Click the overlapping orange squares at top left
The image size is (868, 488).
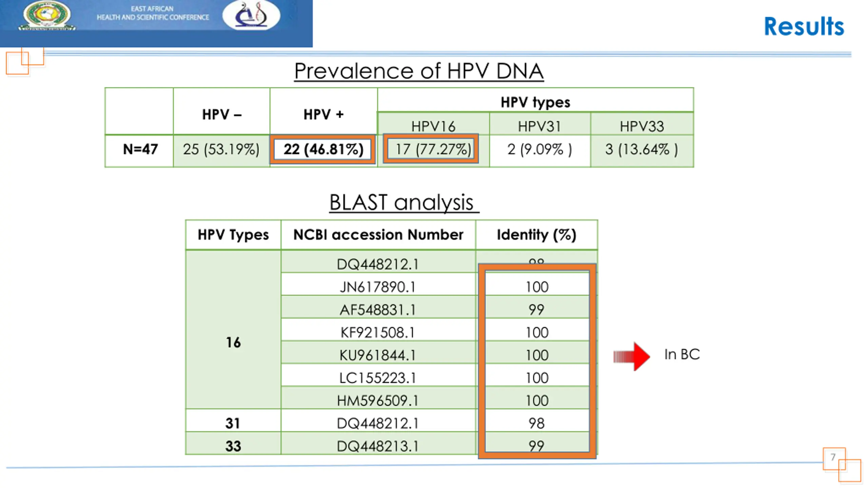pyautogui.click(x=25, y=61)
